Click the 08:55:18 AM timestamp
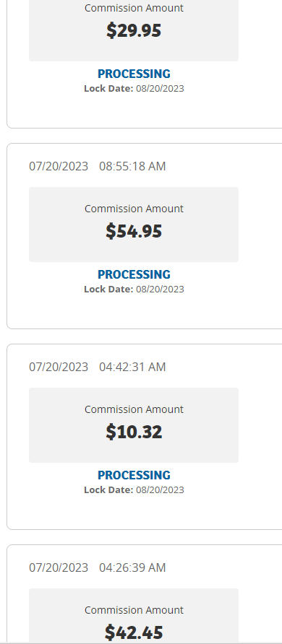The image size is (282, 644). 132,166
